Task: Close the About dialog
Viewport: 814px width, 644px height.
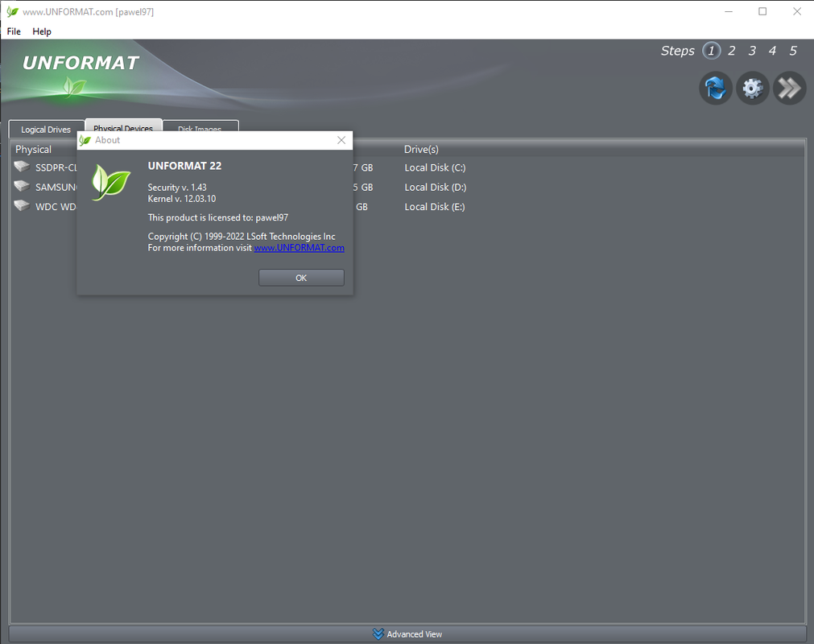Action: pyautogui.click(x=341, y=140)
